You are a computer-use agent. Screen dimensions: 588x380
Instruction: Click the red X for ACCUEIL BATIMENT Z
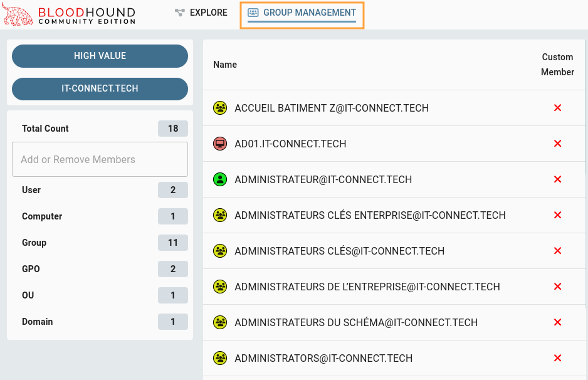[557, 108]
